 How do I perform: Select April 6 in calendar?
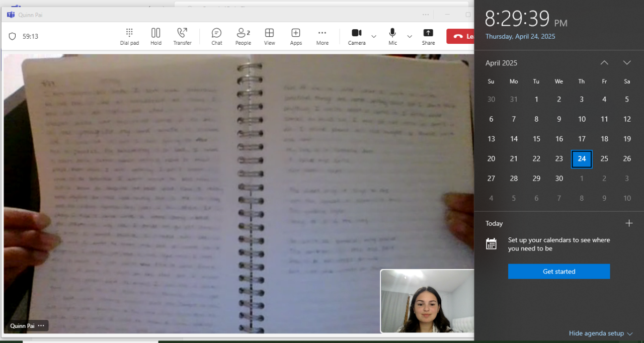click(x=491, y=119)
